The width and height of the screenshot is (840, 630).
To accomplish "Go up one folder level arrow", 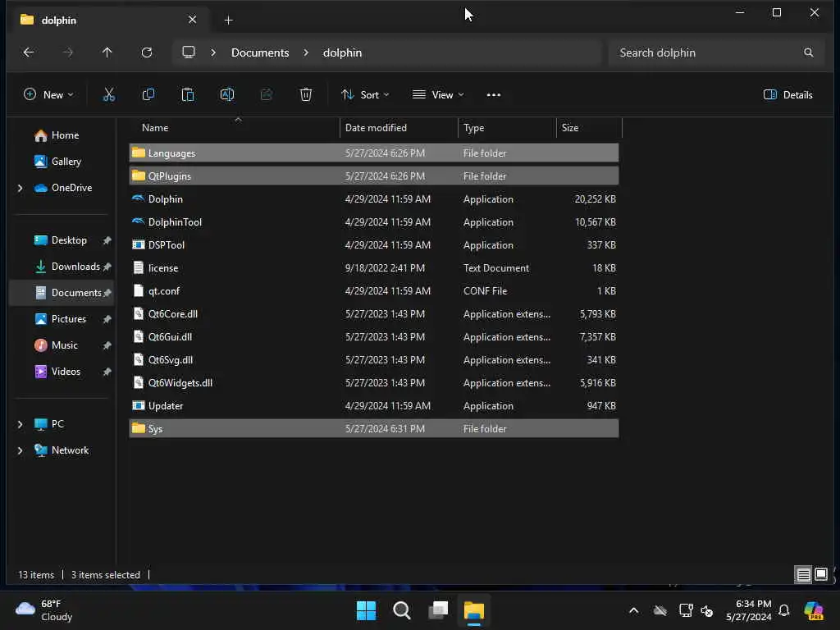I will point(107,52).
